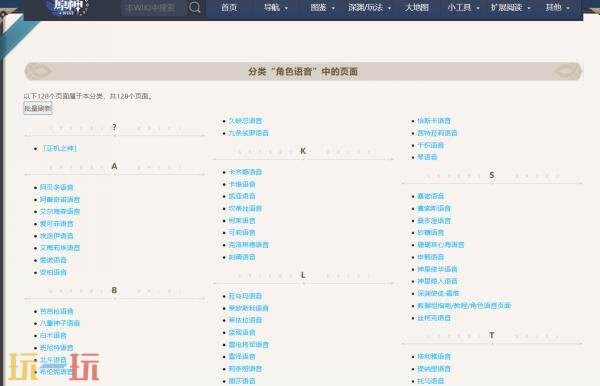The image size is (600, 386).
Task: Open the 赛诺语音 page link
Action: point(430,196)
